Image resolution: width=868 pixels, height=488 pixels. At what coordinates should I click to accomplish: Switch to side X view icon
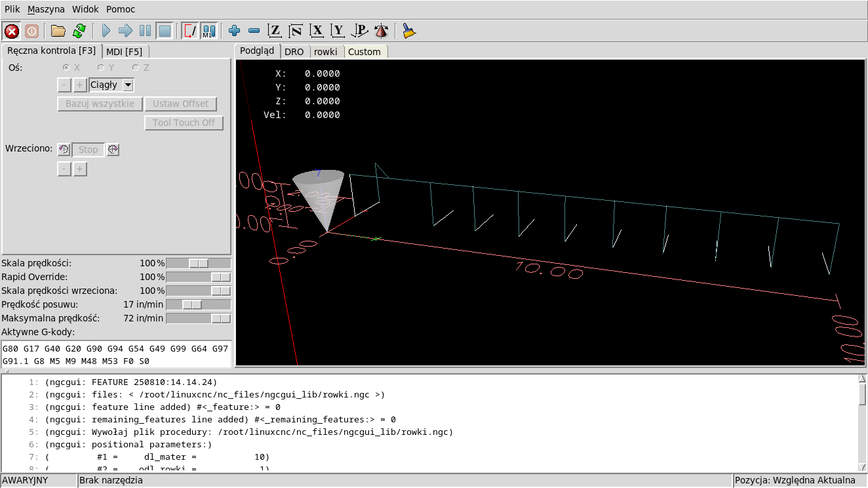click(317, 30)
